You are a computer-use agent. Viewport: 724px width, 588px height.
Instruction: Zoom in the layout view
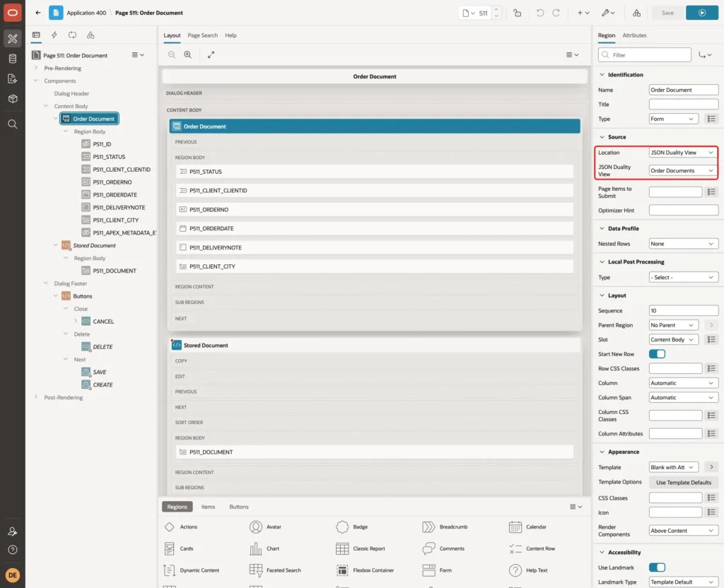pos(188,54)
